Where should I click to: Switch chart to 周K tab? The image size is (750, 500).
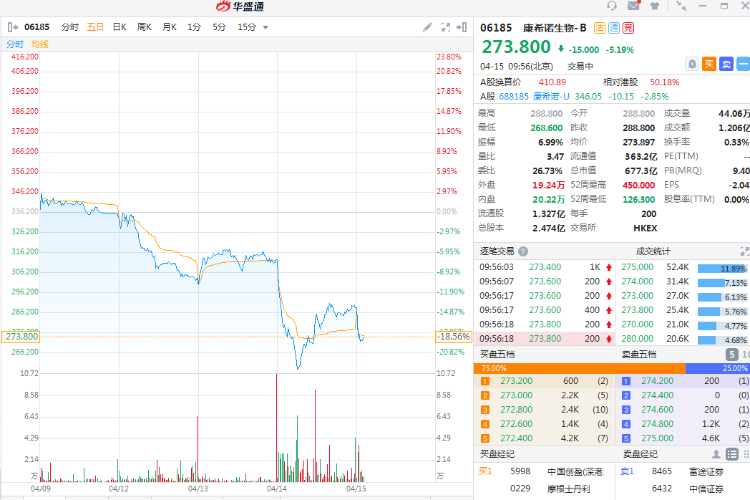click(144, 27)
